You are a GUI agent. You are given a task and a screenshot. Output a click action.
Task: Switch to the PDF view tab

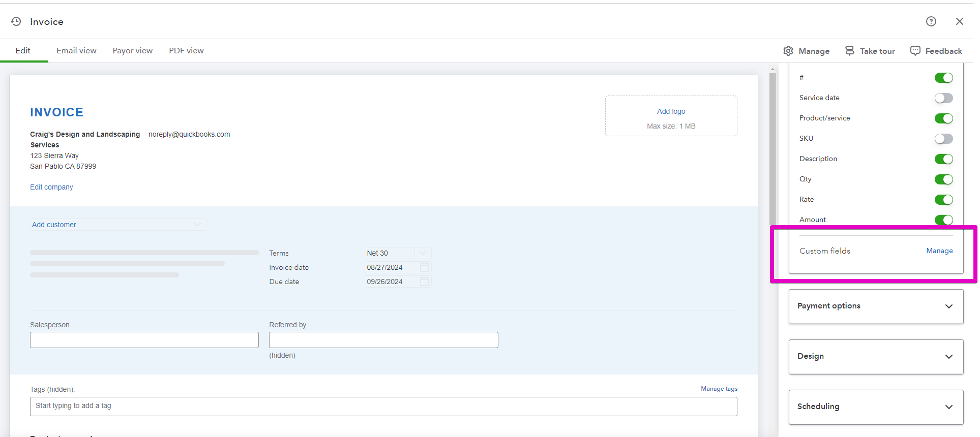coord(187,51)
